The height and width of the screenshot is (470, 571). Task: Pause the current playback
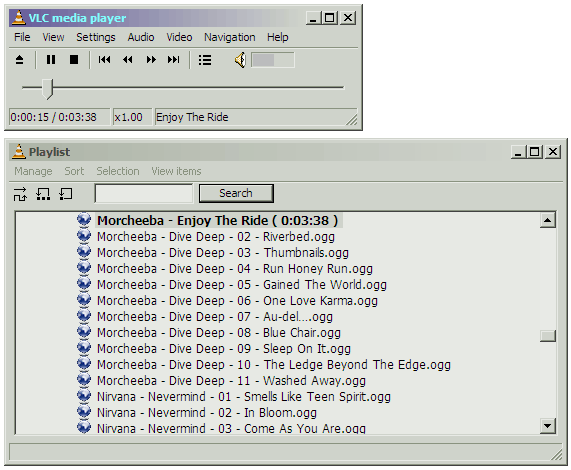pyautogui.click(x=51, y=59)
